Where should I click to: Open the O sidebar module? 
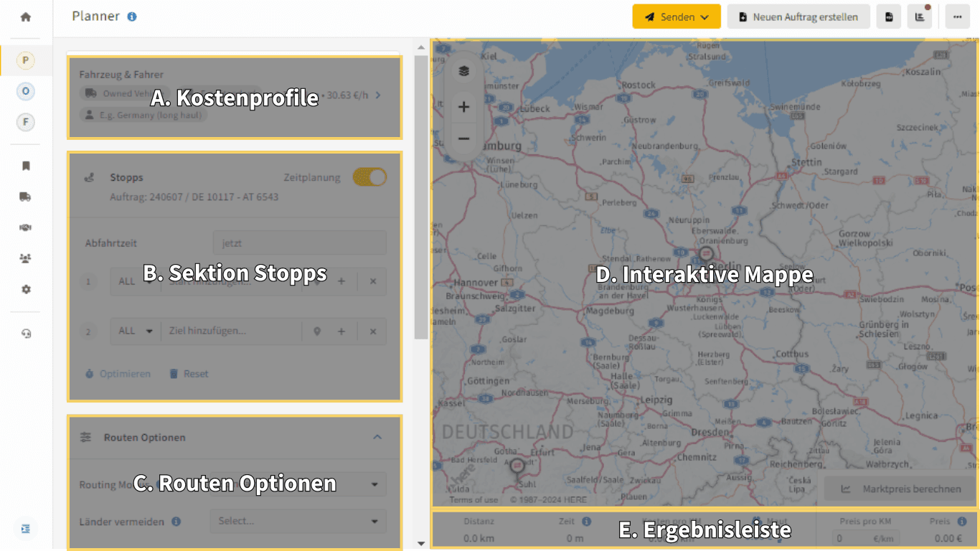point(26,91)
